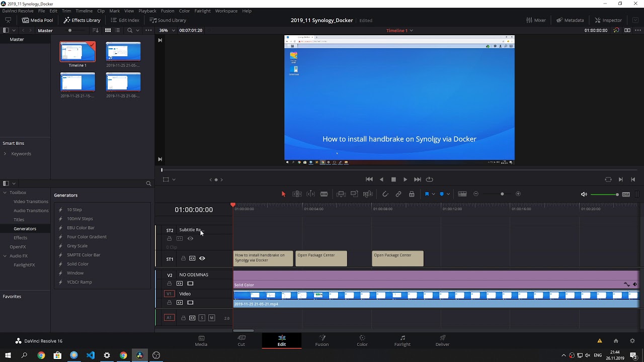The height and width of the screenshot is (362, 644).
Task: Open the Fairlight menu
Action: (x=202, y=11)
